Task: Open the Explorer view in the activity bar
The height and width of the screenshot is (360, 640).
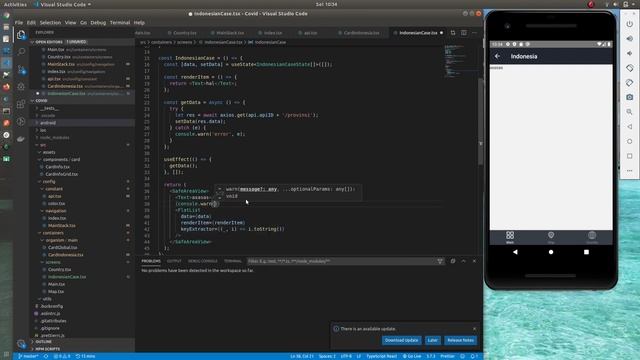Action: 21,35
